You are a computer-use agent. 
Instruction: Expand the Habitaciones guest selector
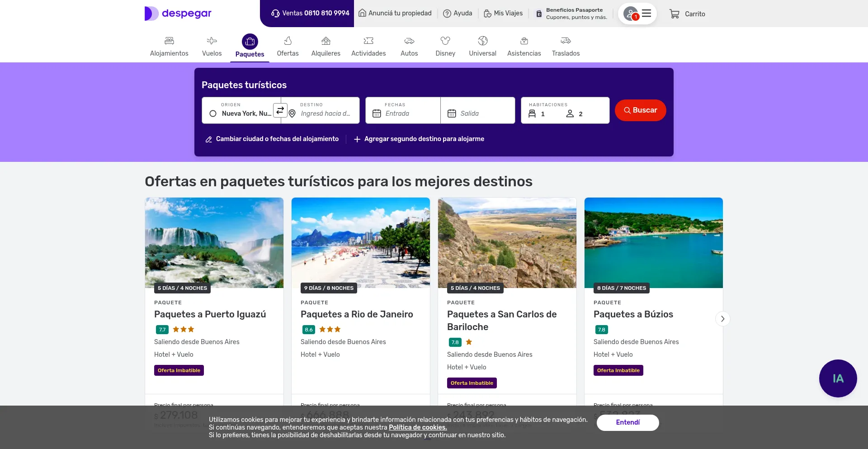565,110
